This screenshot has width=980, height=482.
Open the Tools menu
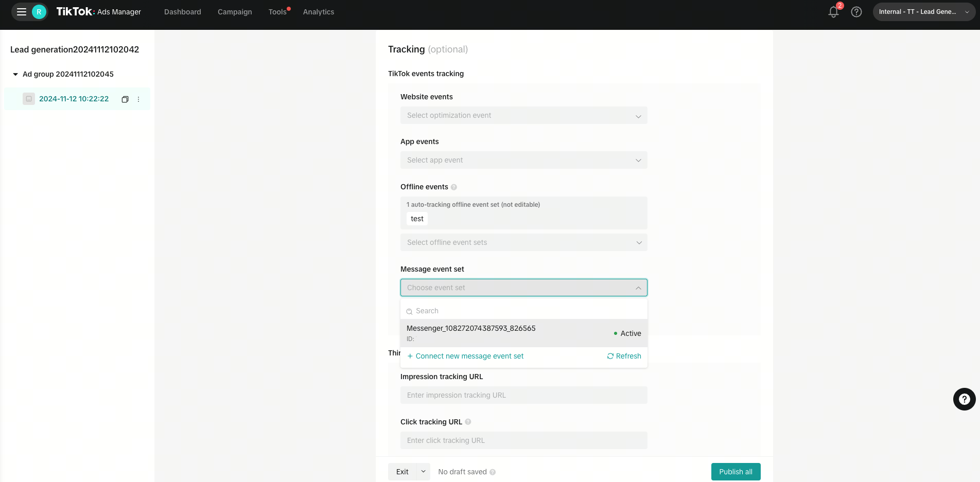coord(277,12)
